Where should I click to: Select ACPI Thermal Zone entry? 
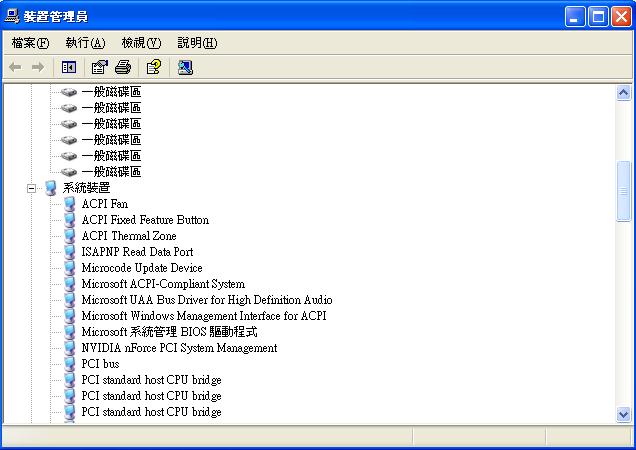click(129, 236)
